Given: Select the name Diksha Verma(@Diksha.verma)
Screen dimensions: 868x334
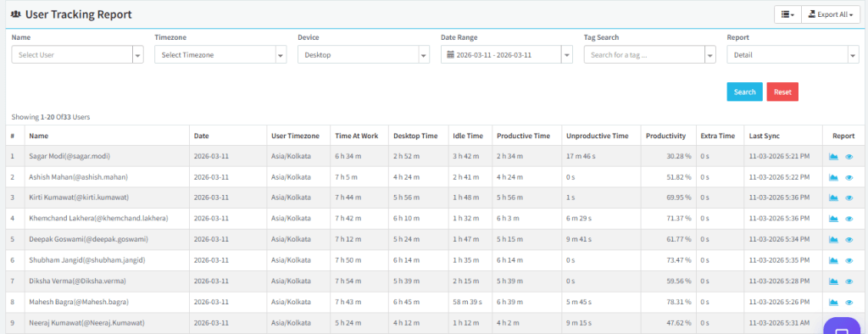Looking at the screenshot, I should coord(77,281).
